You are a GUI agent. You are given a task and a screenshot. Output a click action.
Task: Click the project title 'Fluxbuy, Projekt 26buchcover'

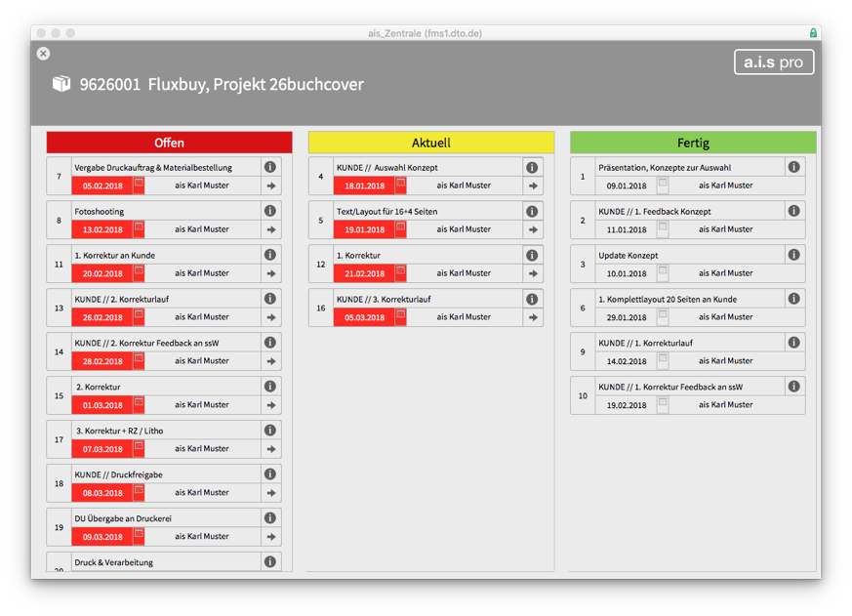point(256,84)
